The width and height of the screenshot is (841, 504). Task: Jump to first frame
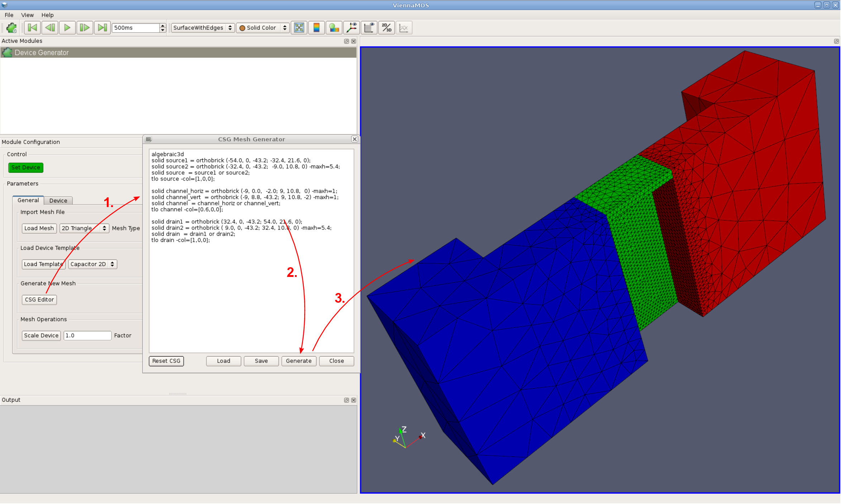click(x=32, y=28)
